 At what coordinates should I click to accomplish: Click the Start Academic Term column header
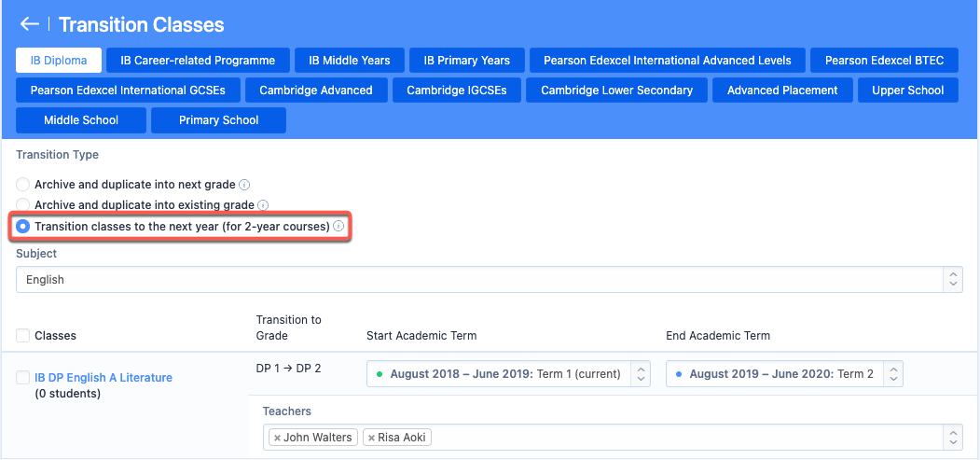[x=421, y=336]
